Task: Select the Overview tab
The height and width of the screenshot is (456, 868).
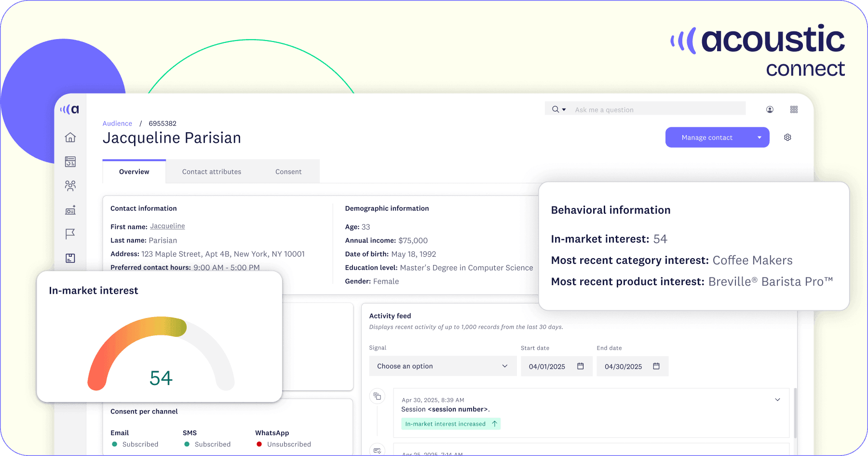Action: [134, 172]
